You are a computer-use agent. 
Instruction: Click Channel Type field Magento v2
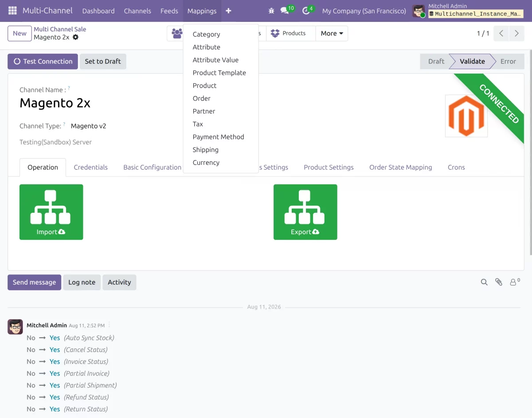(x=89, y=126)
